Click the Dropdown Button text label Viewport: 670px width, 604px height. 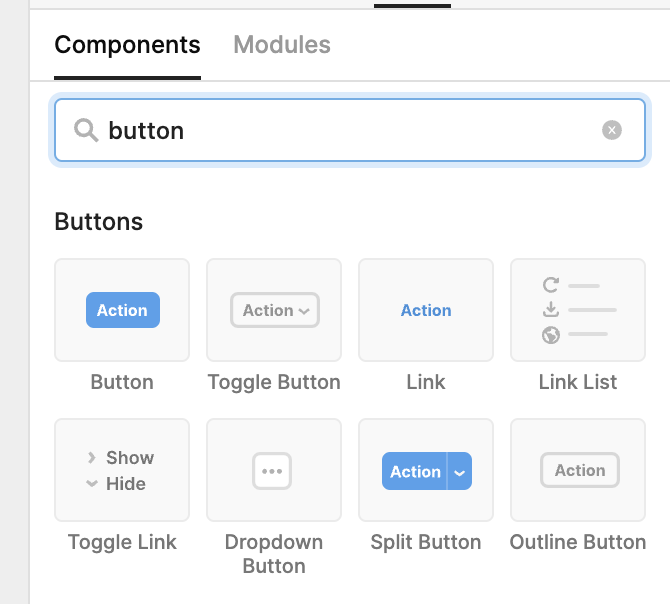274,554
